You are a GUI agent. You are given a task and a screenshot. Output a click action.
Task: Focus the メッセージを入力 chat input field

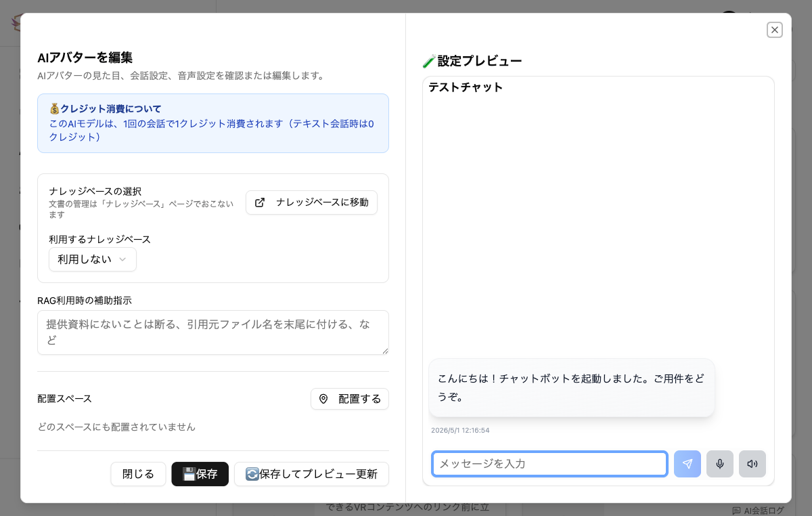point(549,464)
